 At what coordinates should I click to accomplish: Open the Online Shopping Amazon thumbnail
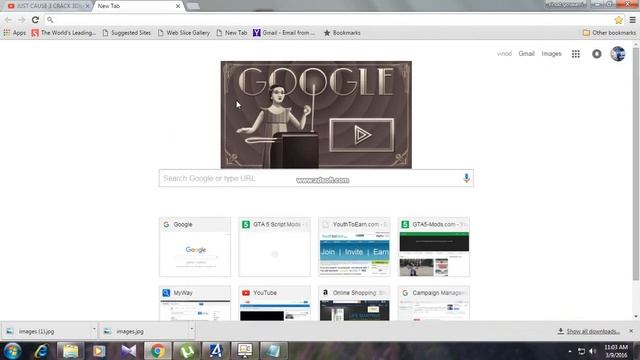354,303
